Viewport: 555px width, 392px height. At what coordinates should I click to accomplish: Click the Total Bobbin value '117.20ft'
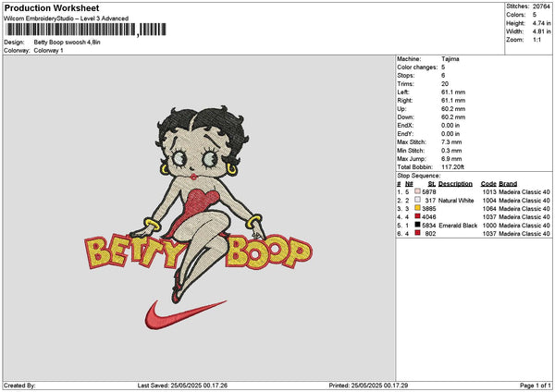(x=452, y=167)
